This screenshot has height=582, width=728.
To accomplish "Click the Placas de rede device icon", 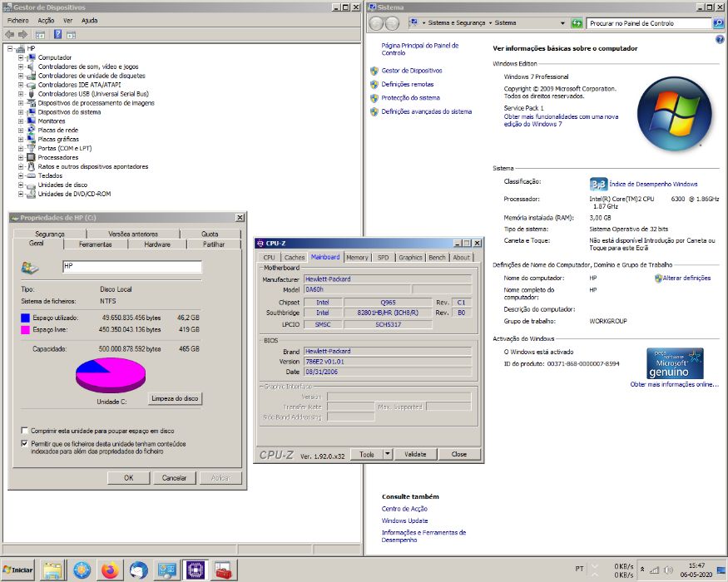I will 31,130.
